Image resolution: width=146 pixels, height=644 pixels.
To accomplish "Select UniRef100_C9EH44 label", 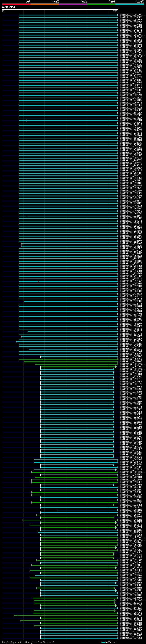I will click(131, 87).
